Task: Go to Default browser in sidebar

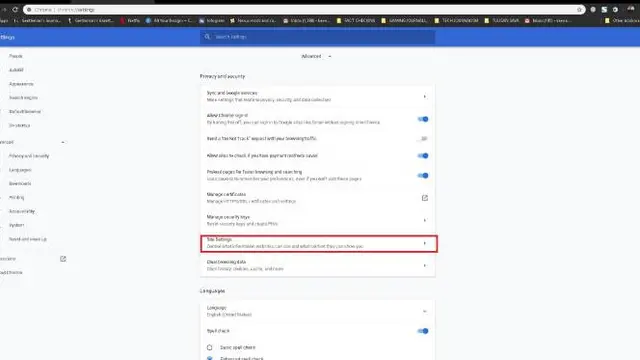Action: (x=25, y=112)
